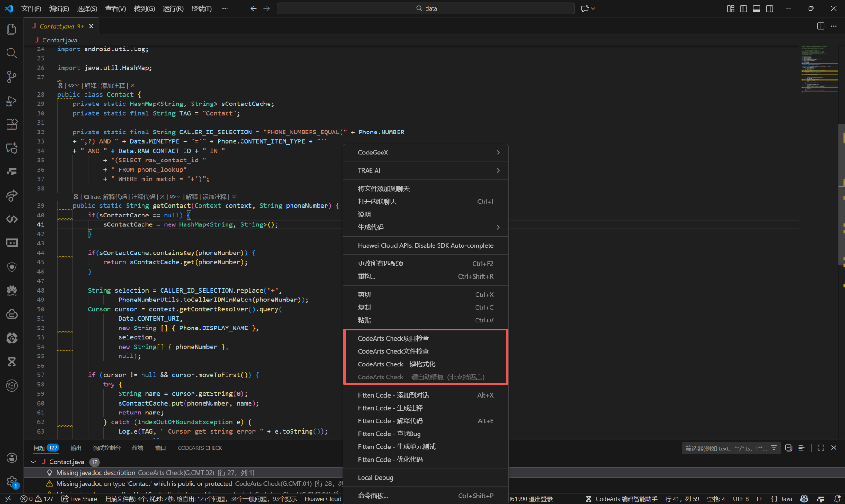Click the command center search box 'data'

click(x=426, y=8)
